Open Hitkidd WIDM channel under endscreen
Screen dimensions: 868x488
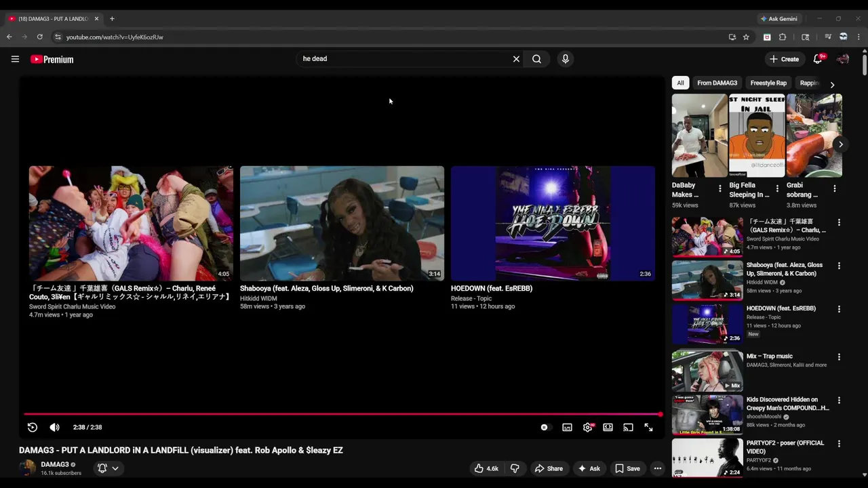[258, 298]
